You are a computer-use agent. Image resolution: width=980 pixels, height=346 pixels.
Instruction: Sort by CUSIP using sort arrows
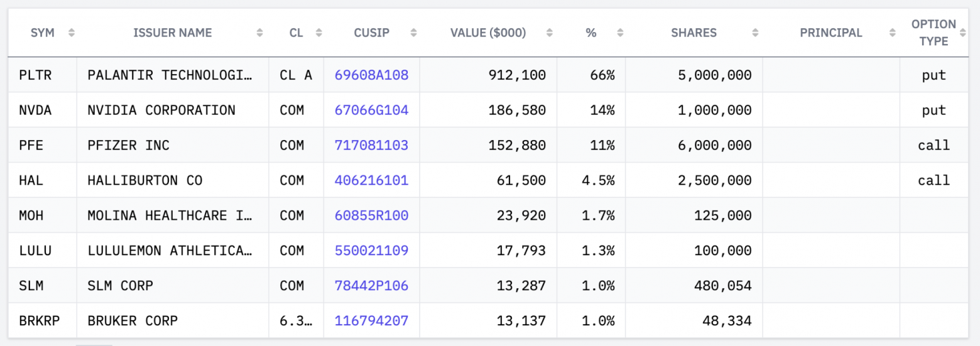pos(413,33)
